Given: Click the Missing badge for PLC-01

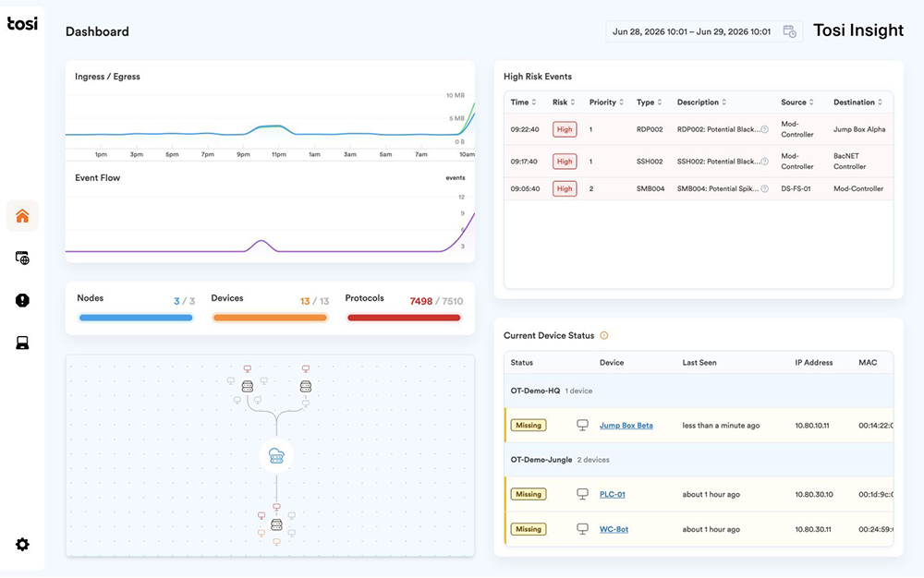Looking at the screenshot, I should coord(529,494).
